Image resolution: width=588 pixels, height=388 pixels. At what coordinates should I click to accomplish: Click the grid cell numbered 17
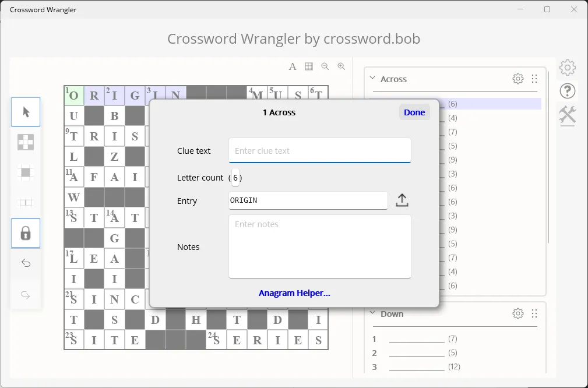74,258
